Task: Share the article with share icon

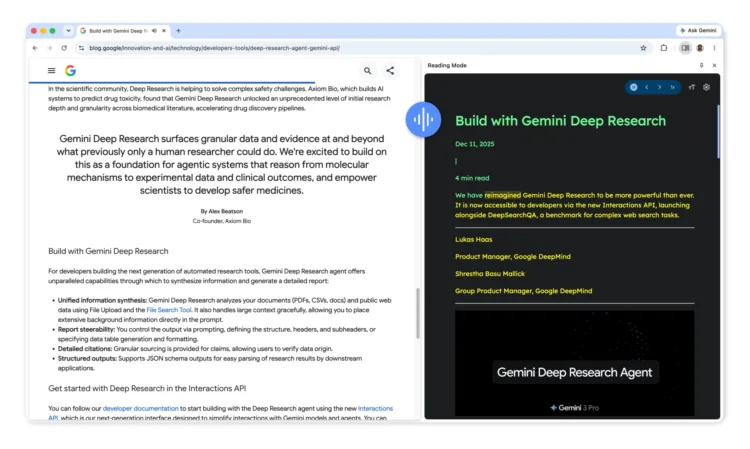Action: (x=390, y=71)
